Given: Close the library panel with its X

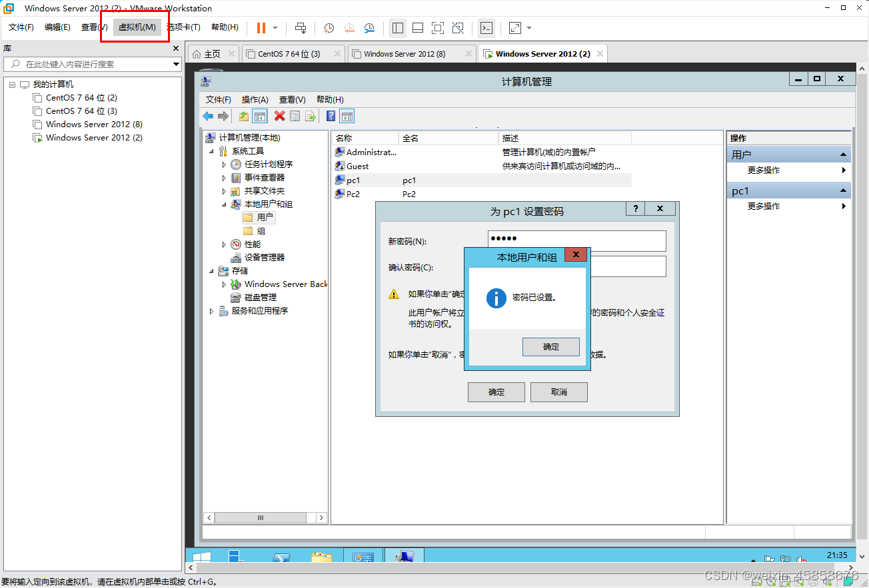Looking at the screenshot, I should (176, 49).
